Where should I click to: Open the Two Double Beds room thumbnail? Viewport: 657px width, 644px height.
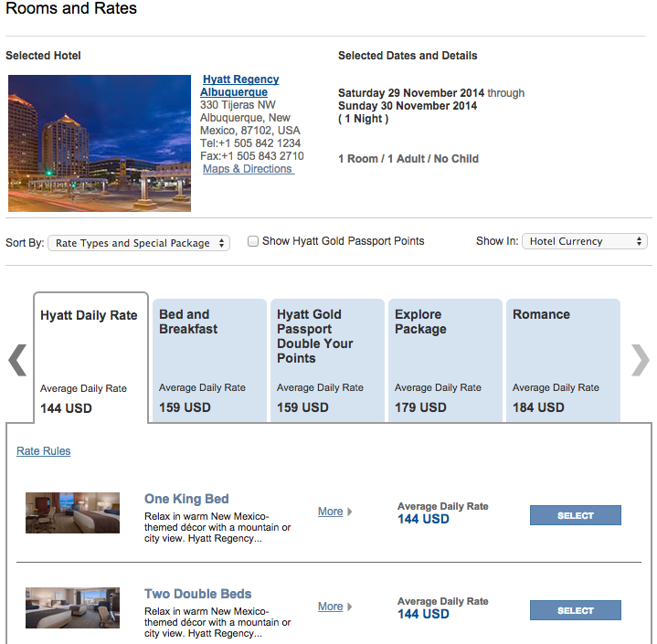(x=72, y=608)
